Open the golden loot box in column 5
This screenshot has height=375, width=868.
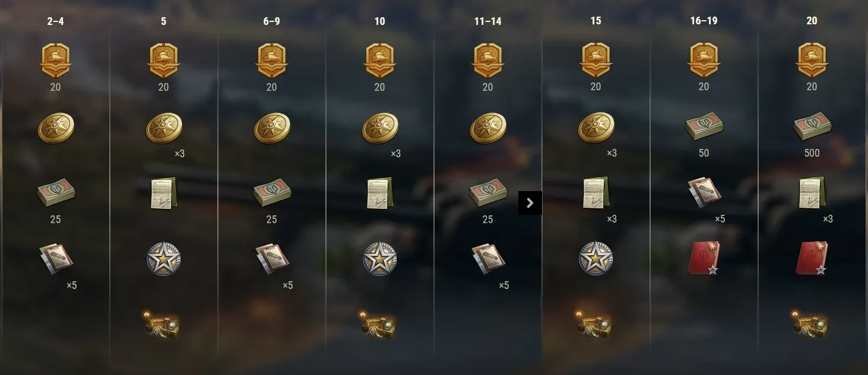coord(164,324)
